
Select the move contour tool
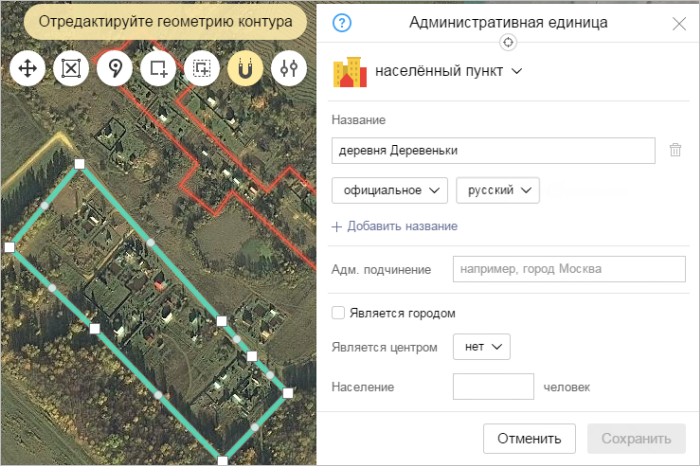[27, 68]
